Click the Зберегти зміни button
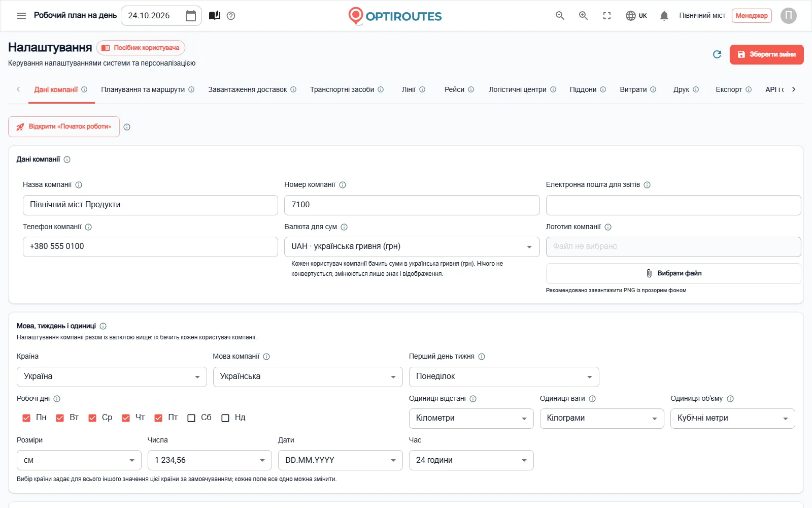 tap(766, 54)
